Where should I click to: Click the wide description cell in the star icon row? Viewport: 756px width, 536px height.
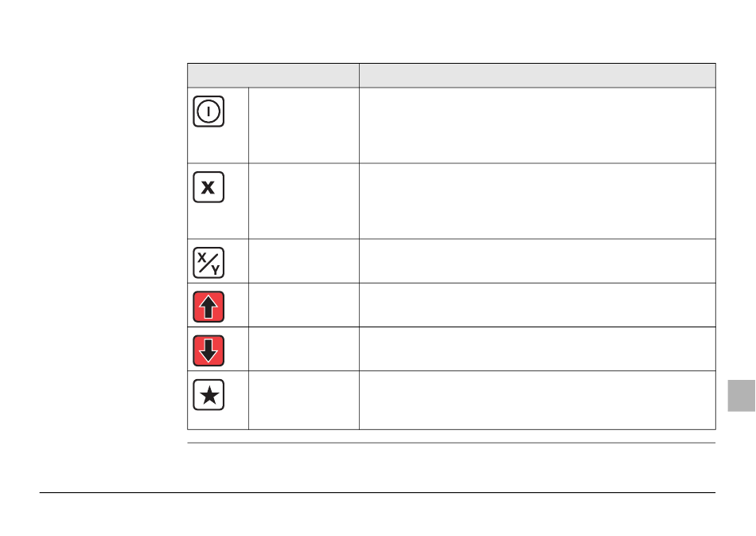(x=537, y=400)
